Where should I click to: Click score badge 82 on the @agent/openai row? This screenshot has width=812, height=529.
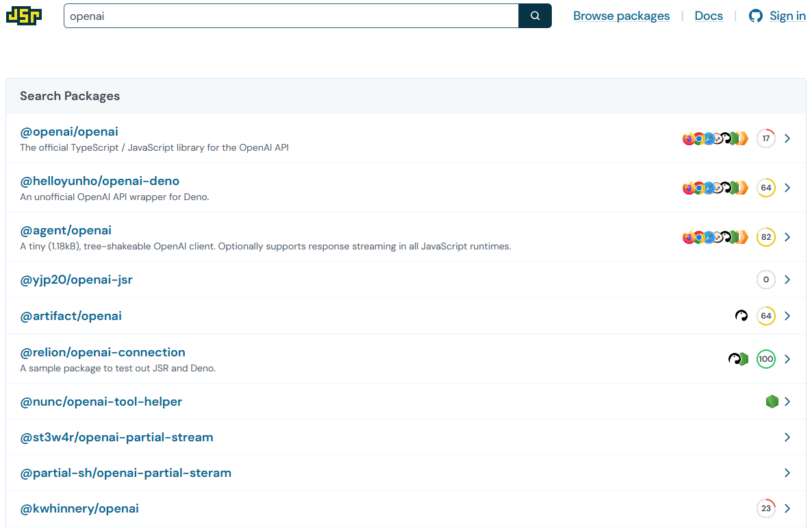[x=766, y=237]
